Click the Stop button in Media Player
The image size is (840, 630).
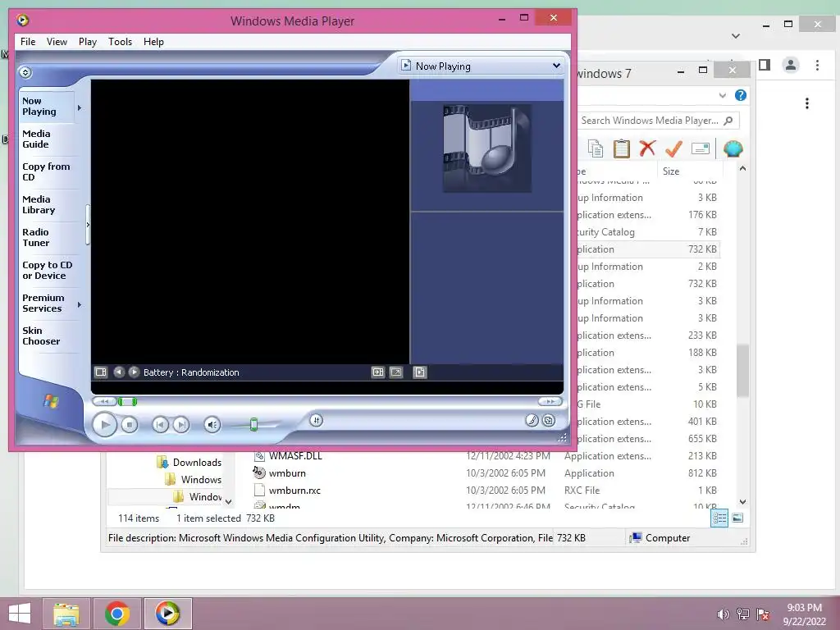129,425
